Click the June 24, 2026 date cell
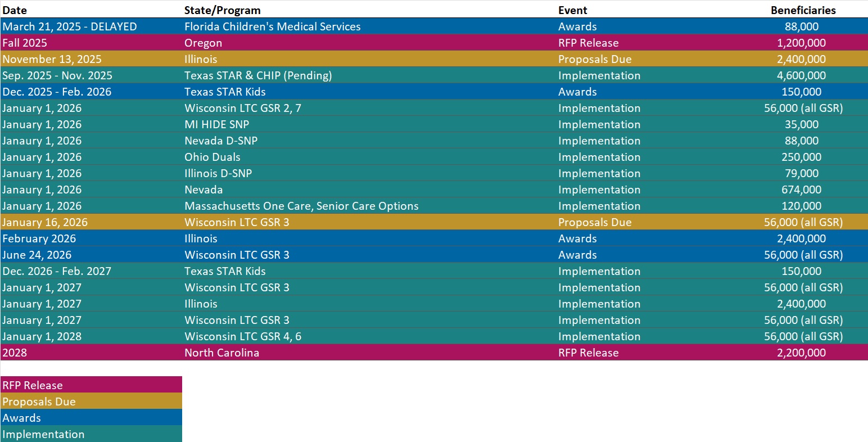The image size is (868, 442). [x=37, y=255]
